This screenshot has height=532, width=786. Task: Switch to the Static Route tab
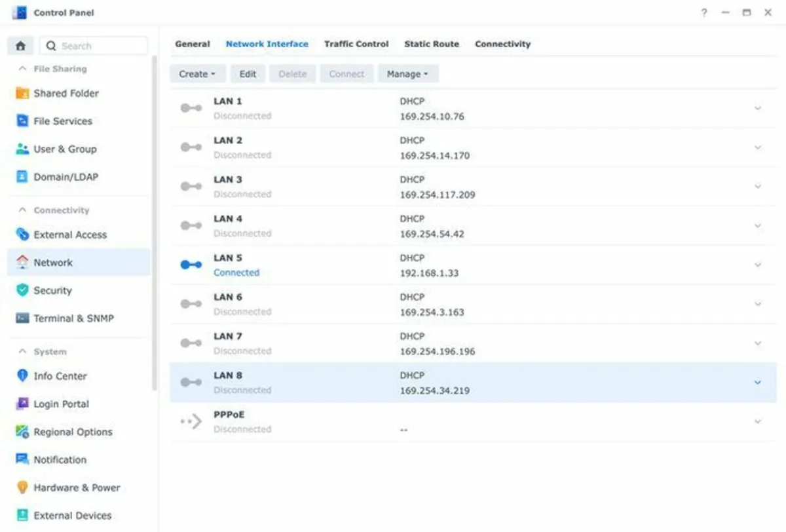point(431,44)
